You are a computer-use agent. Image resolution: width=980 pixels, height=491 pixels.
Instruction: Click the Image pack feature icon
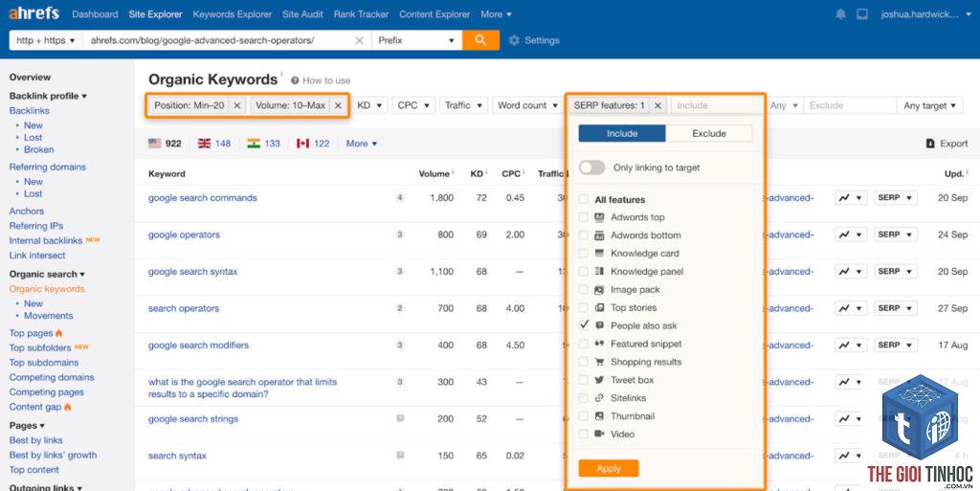click(599, 290)
